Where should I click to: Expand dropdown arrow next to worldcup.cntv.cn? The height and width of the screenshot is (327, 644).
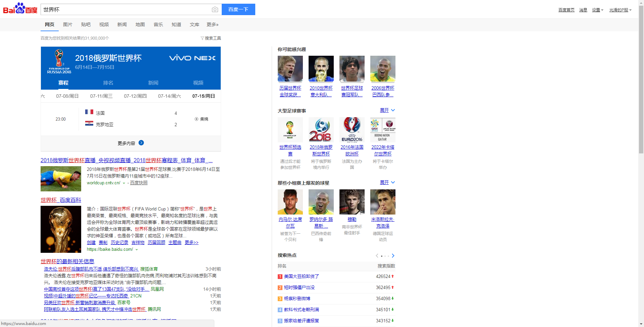pyautogui.click(x=124, y=183)
